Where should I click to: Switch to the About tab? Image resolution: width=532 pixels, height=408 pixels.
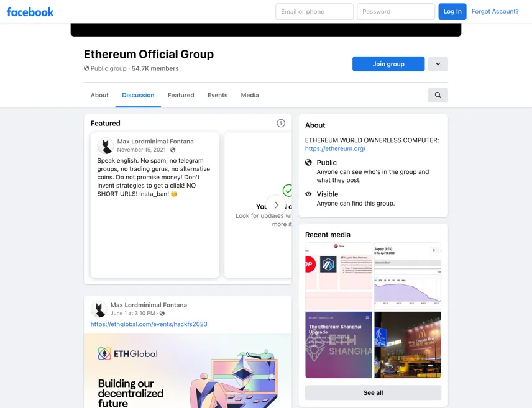(99, 95)
